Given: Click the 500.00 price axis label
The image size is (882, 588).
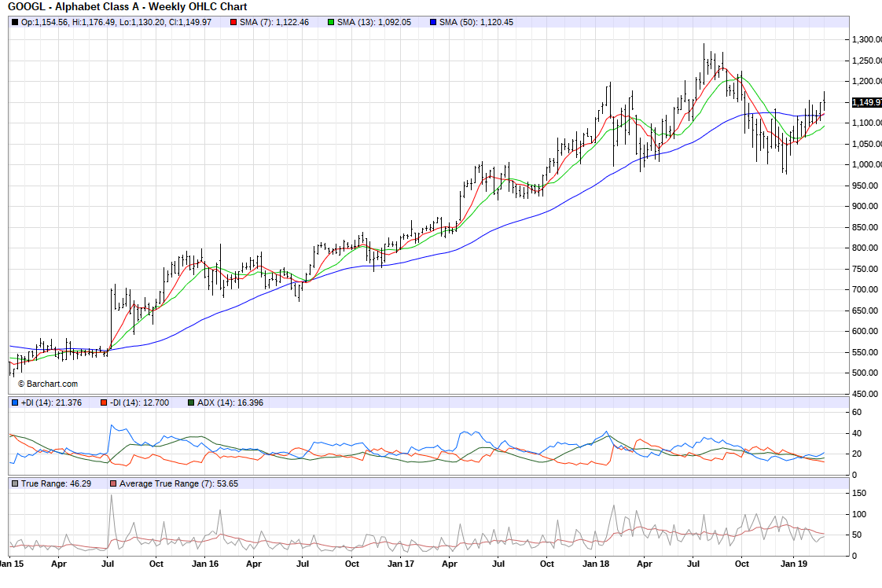Looking at the screenshot, I should point(865,373).
